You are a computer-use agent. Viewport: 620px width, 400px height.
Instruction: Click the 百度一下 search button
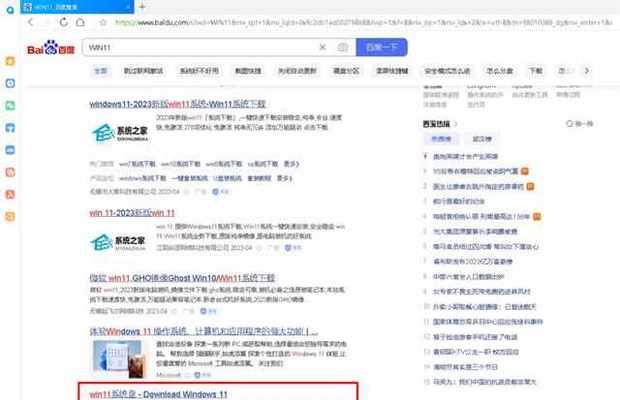pos(382,47)
